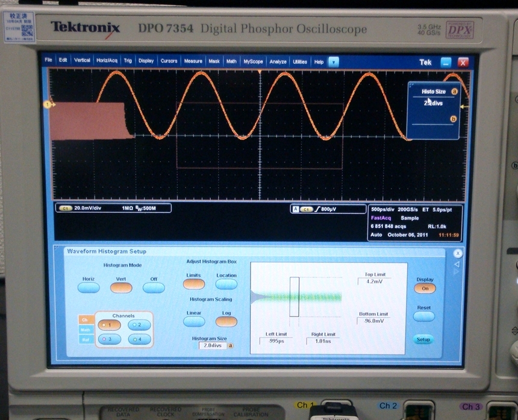Click the Auto trigger mode text
Viewport: 518px width, 420px height.
coord(376,235)
